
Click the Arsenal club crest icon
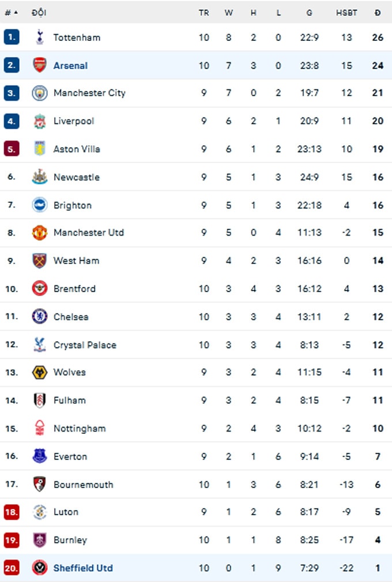40,65
